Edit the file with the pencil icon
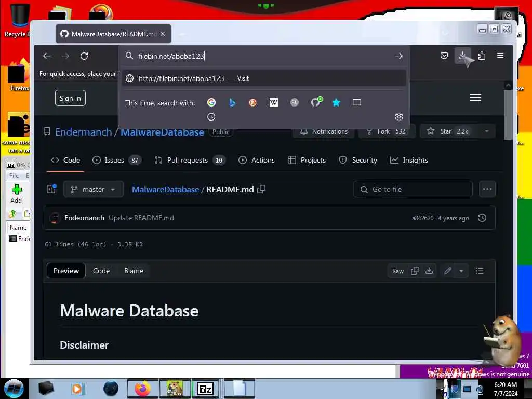This screenshot has height=399, width=532. [448, 271]
